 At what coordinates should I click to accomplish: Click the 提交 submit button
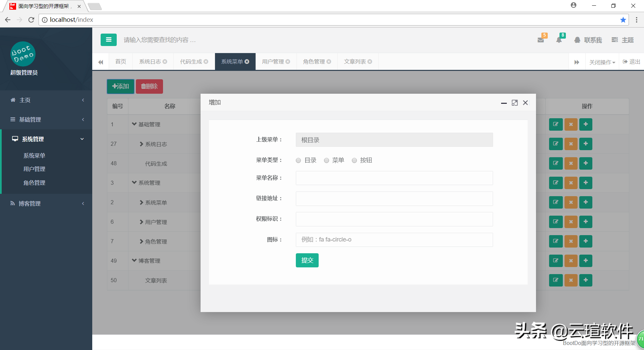(307, 260)
